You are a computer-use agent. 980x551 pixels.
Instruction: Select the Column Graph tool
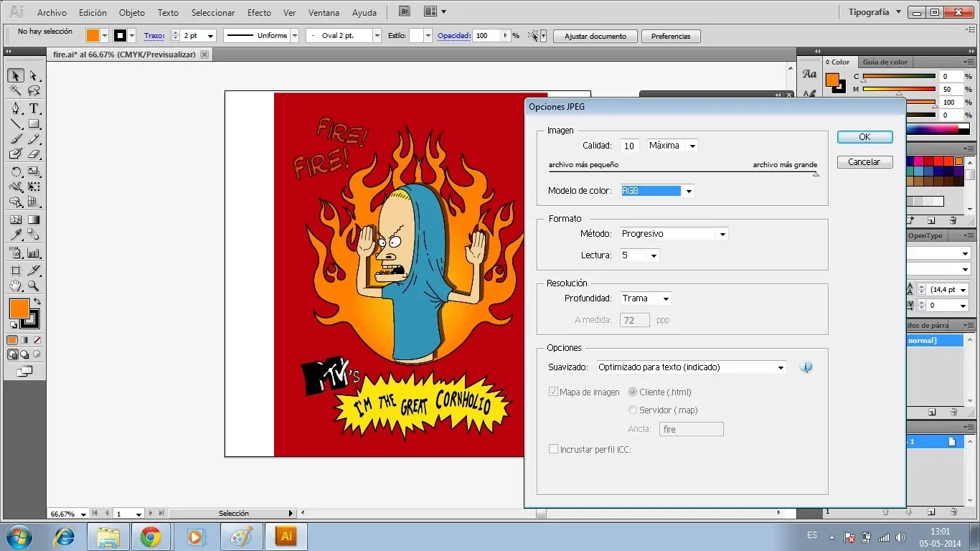click(34, 253)
